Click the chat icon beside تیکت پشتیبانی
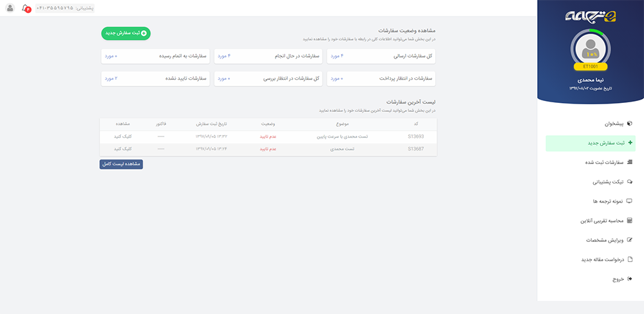The image size is (644, 314). [630, 182]
